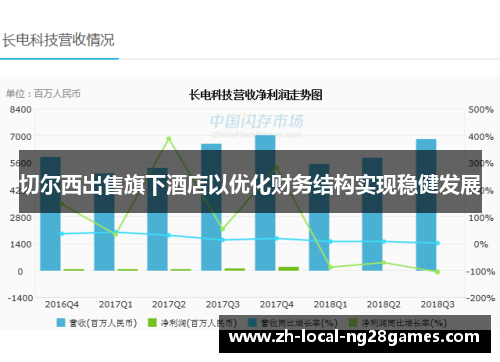
Task: Click the 2016Q4 x-axis label
Action: 62,304
